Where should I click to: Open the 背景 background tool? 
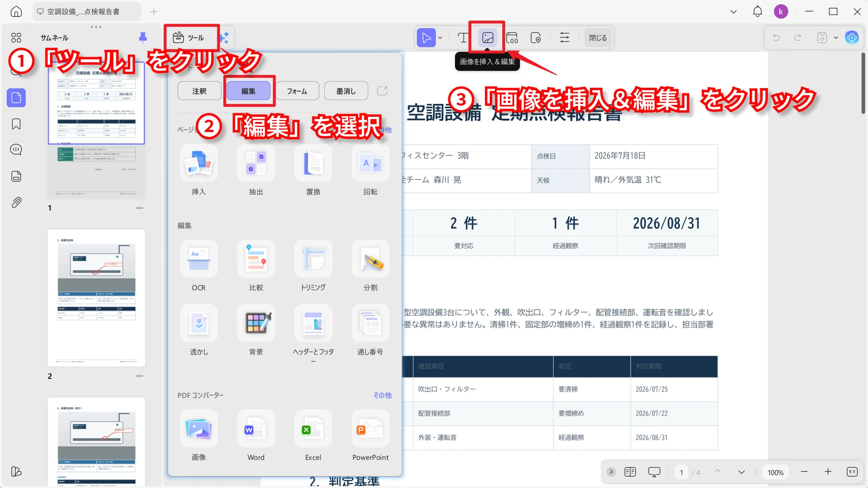coord(256,331)
